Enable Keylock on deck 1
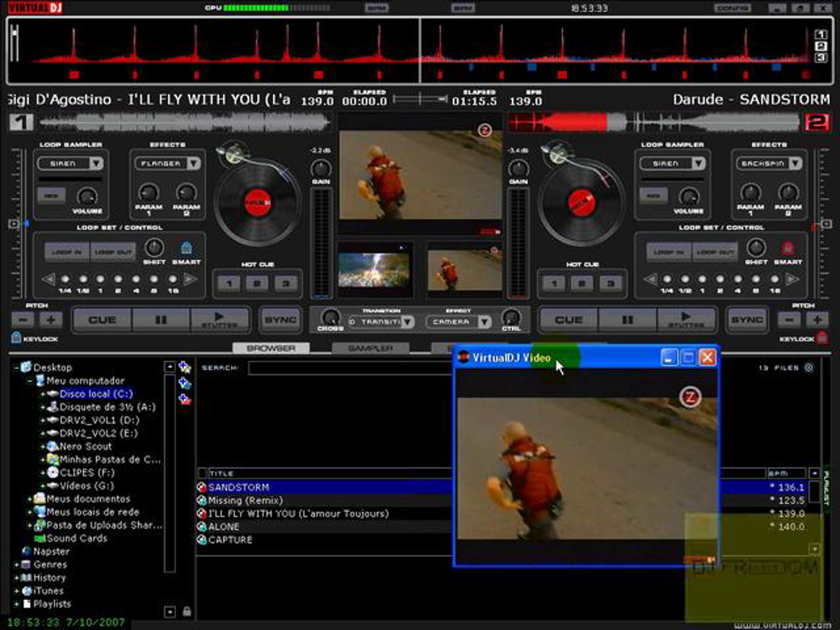 (x=16, y=338)
